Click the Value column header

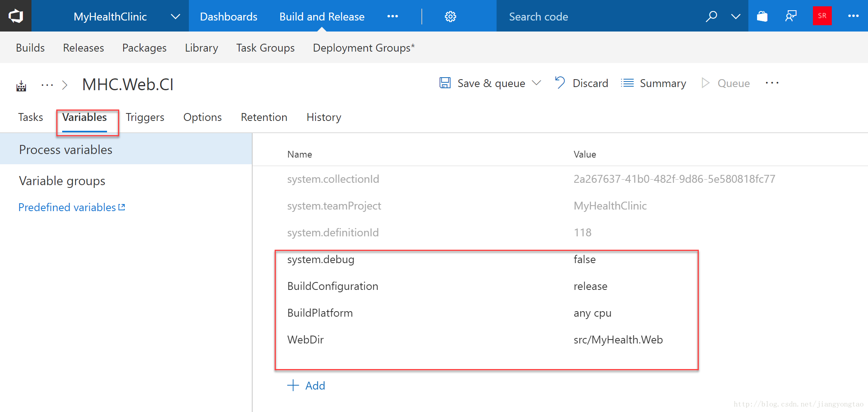(585, 154)
